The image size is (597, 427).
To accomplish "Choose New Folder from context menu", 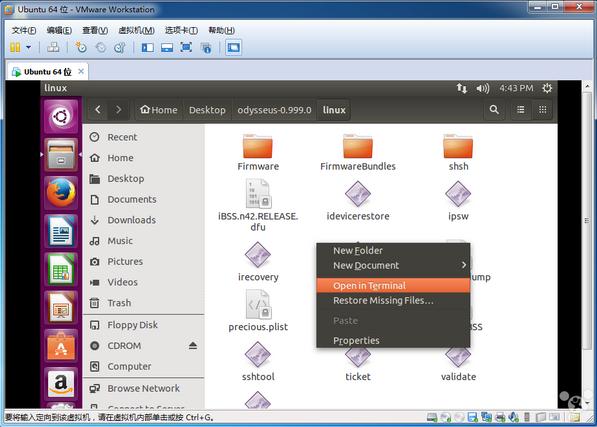I will click(393, 250).
